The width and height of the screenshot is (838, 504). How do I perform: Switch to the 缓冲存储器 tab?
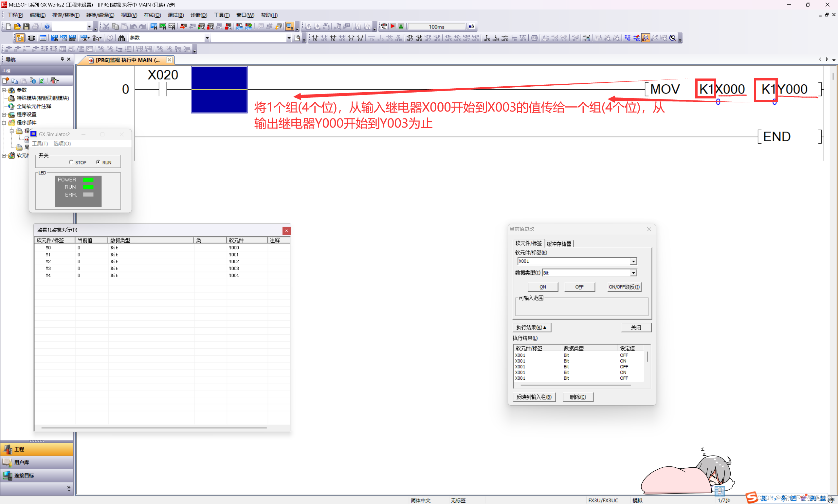(559, 244)
